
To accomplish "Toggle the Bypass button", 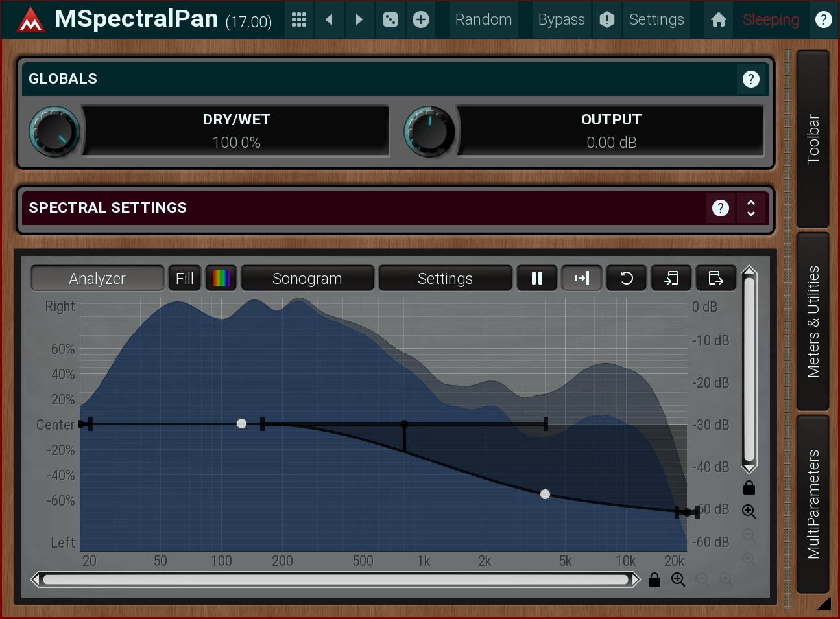I will click(561, 19).
